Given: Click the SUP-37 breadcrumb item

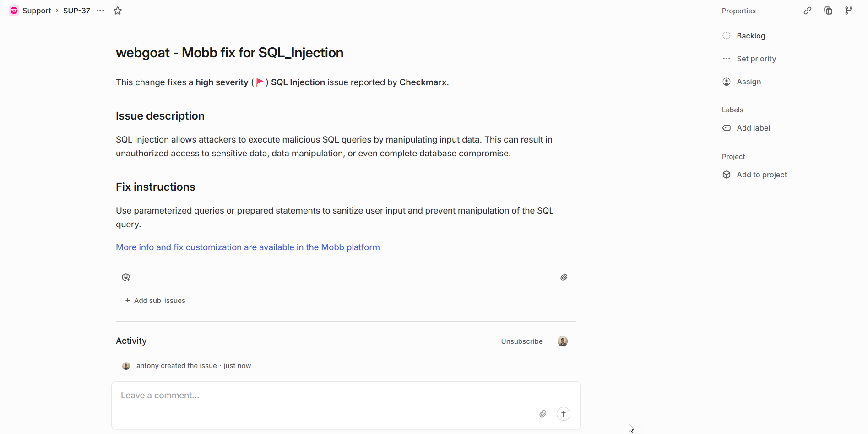Looking at the screenshot, I should (x=76, y=11).
